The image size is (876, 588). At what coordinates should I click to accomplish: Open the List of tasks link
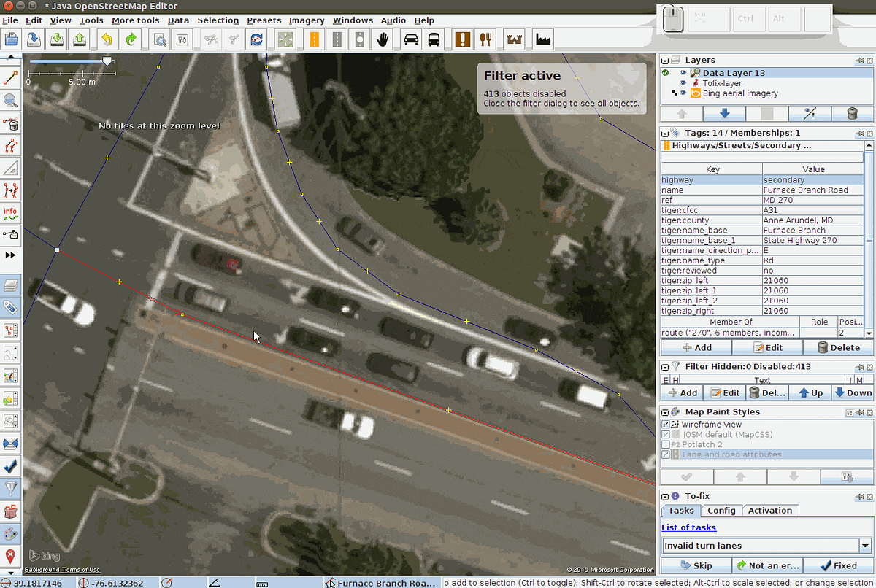pyautogui.click(x=688, y=527)
